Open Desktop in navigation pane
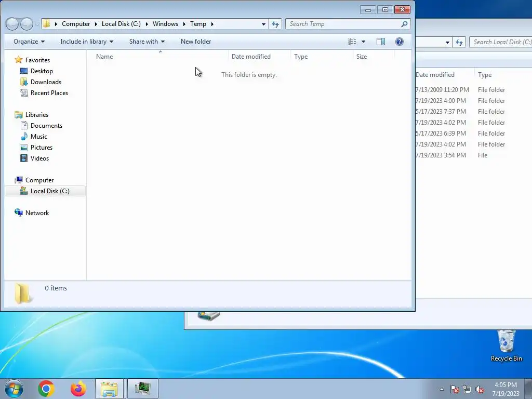Image resolution: width=532 pixels, height=399 pixels. [x=42, y=71]
